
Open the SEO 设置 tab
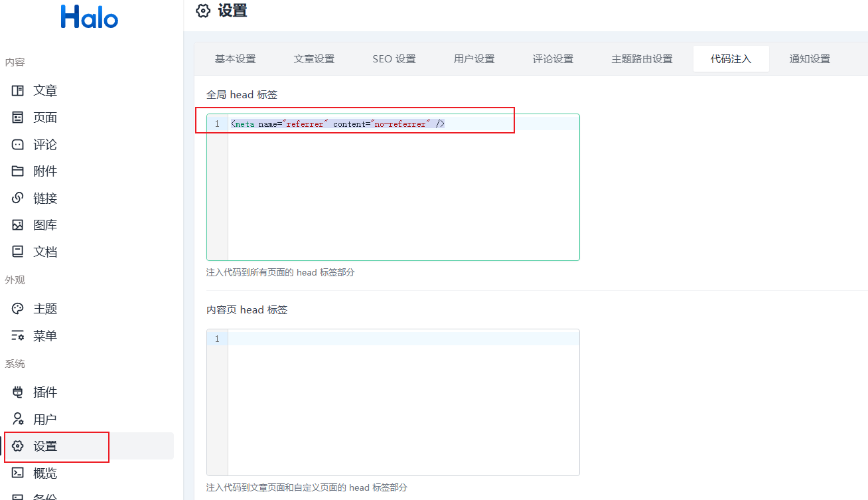tap(394, 59)
